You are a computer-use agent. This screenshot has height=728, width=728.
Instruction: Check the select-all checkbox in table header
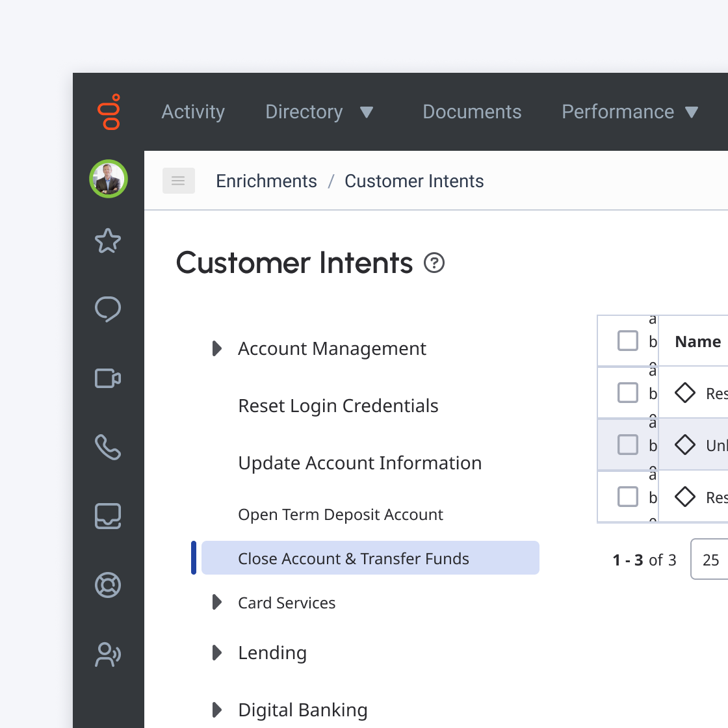pos(628,341)
